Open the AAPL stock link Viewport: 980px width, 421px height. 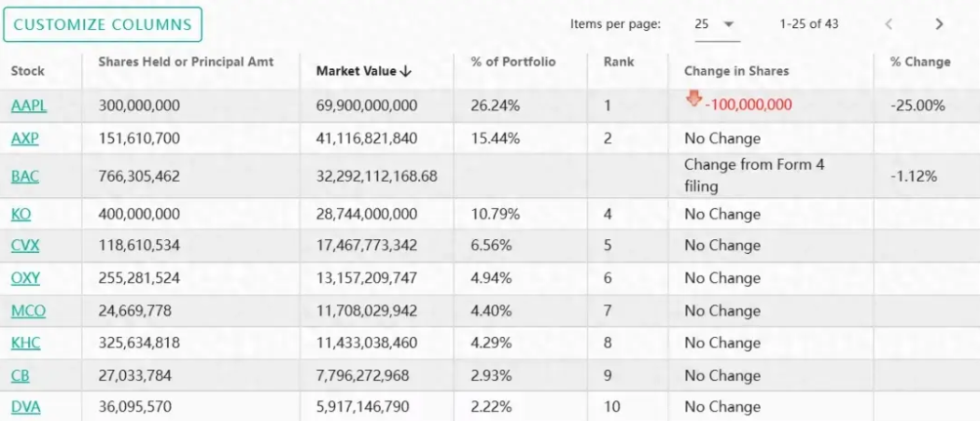pos(29,105)
